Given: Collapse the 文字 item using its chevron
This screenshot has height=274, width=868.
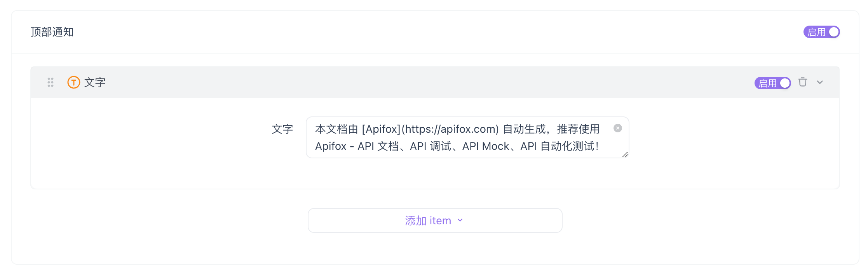Looking at the screenshot, I should 820,82.
